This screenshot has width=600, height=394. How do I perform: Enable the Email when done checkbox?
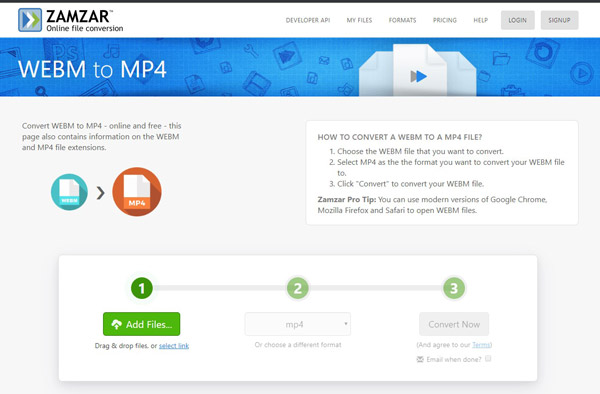click(x=488, y=358)
